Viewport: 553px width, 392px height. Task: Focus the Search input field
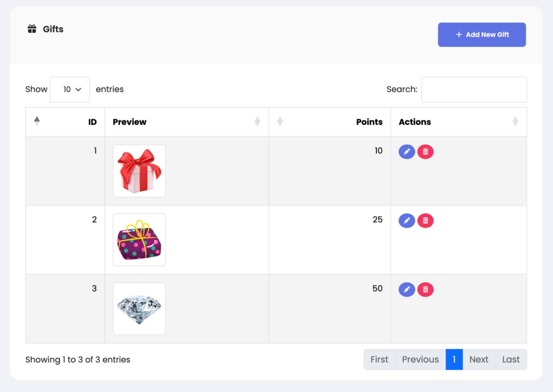pos(474,90)
